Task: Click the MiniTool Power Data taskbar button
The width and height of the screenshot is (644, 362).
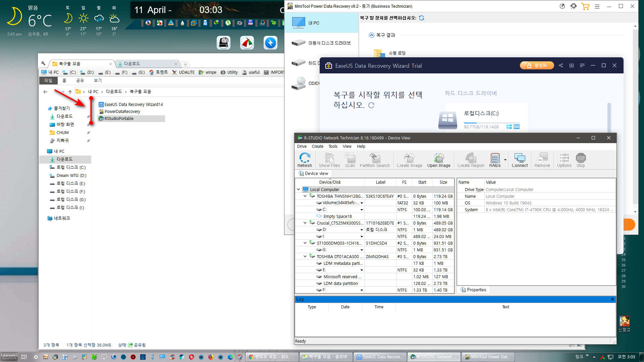Action: click(488, 357)
